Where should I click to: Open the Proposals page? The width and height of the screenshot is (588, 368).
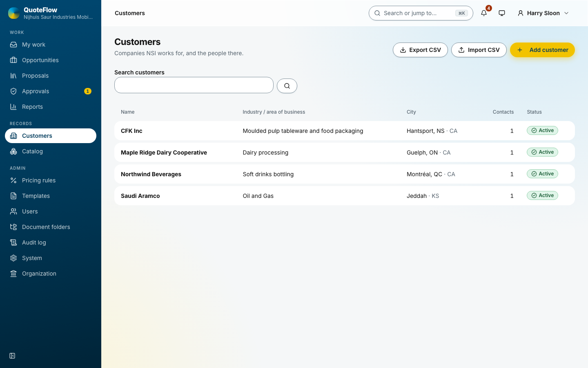point(51,76)
